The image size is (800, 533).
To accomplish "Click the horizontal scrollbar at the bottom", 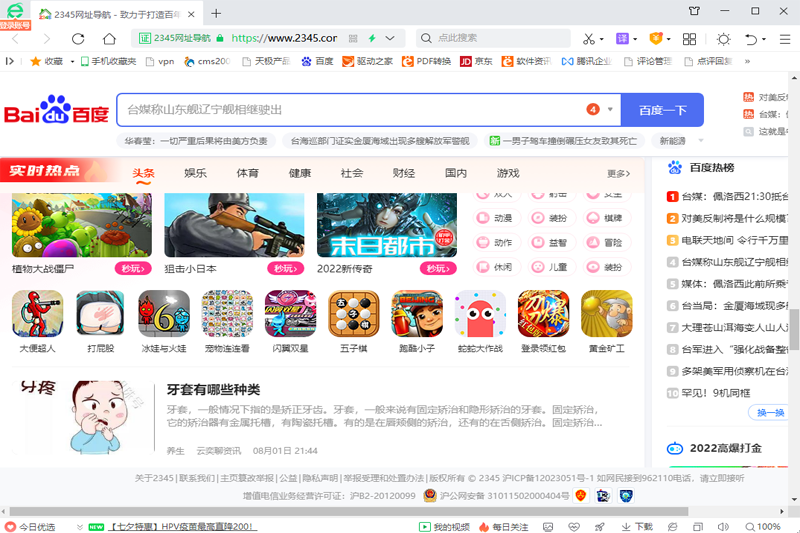I will tap(348, 511).
